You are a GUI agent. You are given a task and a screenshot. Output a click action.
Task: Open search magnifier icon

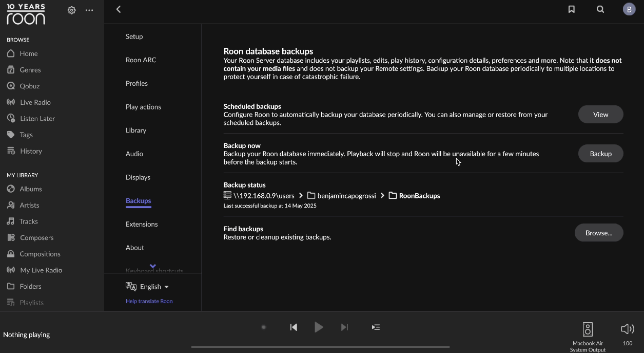pyautogui.click(x=600, y=9)
